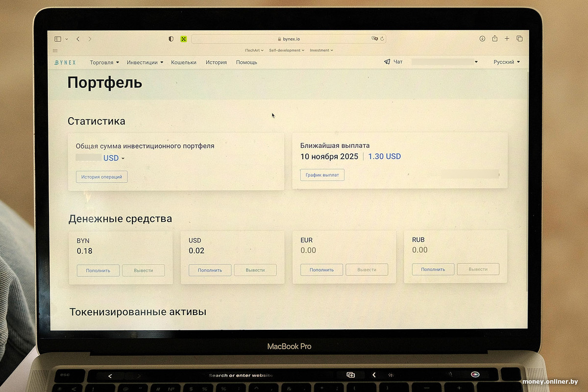Switch portfolio currency USD dropdown
588x392 pixels.
pyautogui.click(x=114, y=158)
